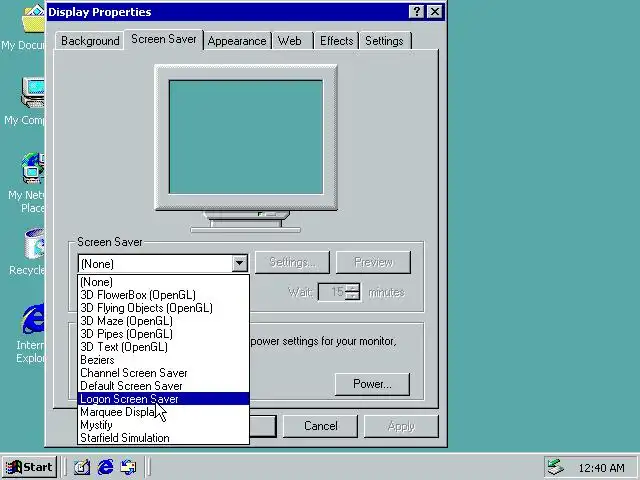This screenshot has height=480, width=640.
Task: Open Outlook Express quick launch icon
Action: [129, 467]
